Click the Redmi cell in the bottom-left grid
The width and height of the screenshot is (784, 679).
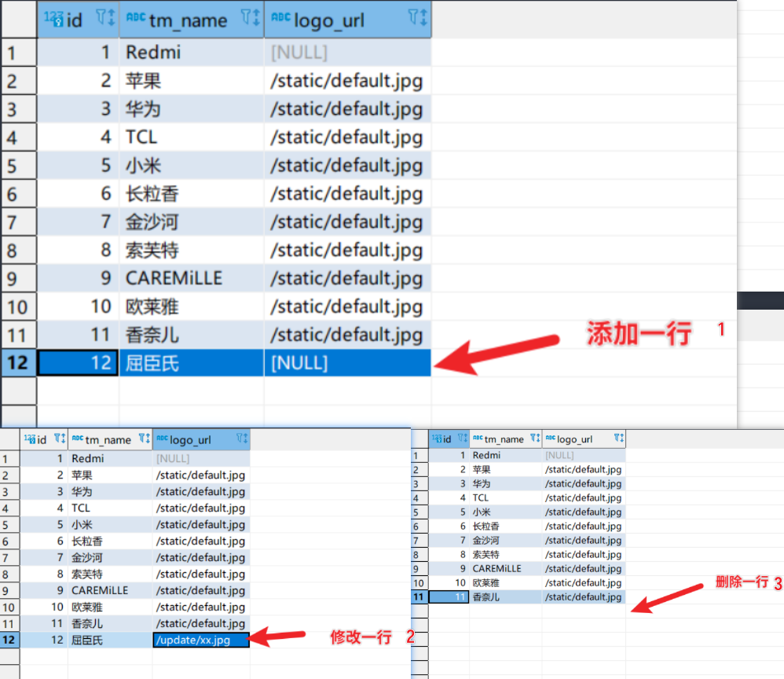110,458
